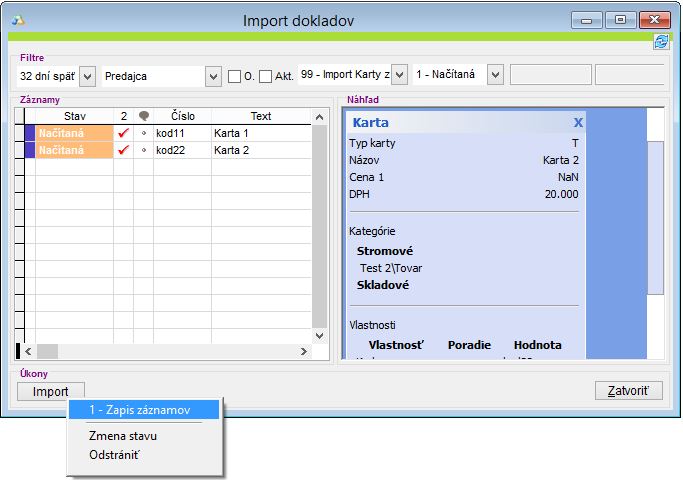Close the Karta preview with X
The image size is (683, 480).
point(578,123)
